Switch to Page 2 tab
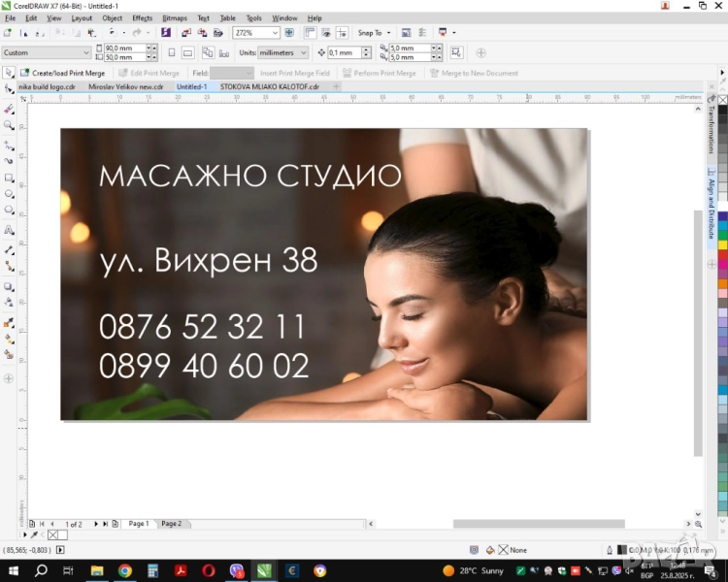Image resolution: width=728 pixels, height=582 pixels. point(171,524)
